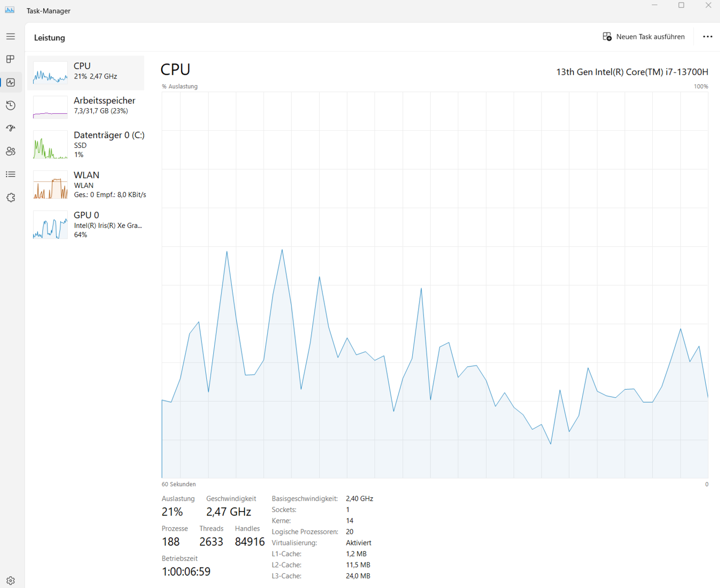Screen dimensions: 720x588
Task: Click the 'L3-Cache:' label
Action: (287, 576)
